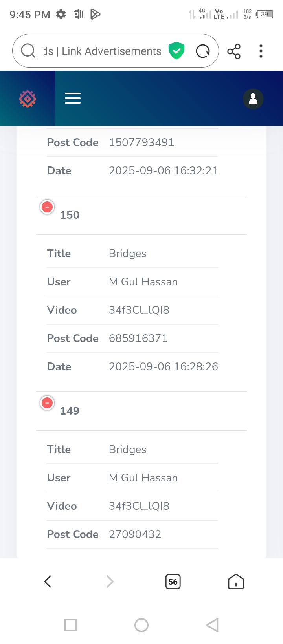Tap post code 685916371
This screenshot has width=283, height=644.
tap(138, 338)
